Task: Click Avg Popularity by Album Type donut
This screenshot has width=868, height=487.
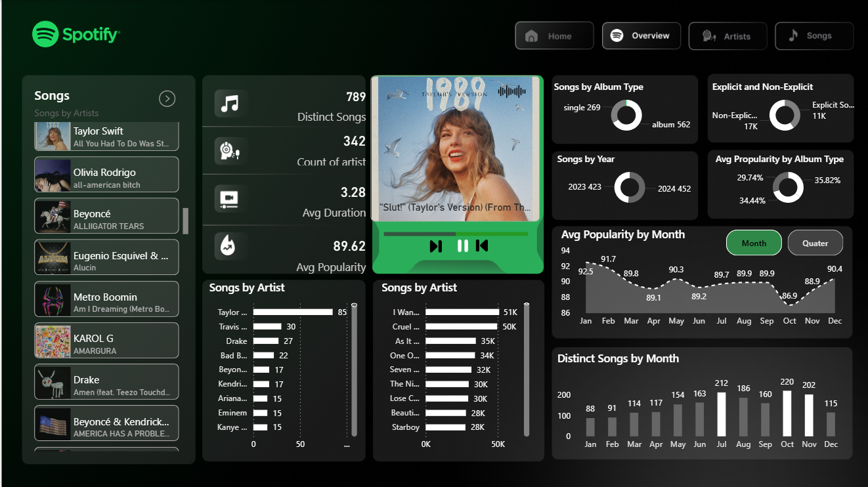Action: [788, 188]
